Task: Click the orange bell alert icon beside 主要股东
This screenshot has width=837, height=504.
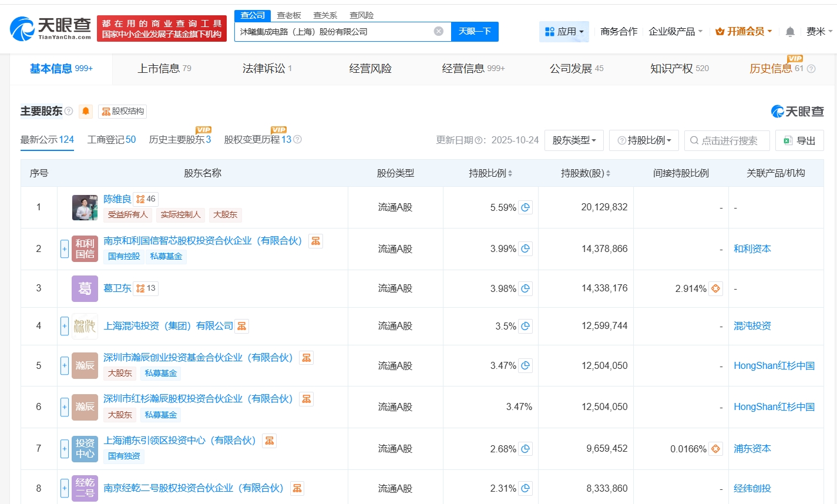Action: [86, 112]
